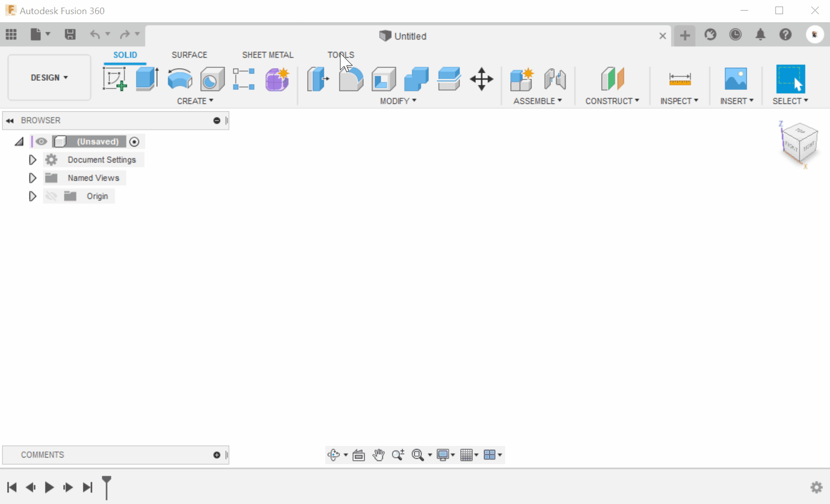Switch to the SOLID tab
Screen dimensions: 830x504
pos(125,55)
